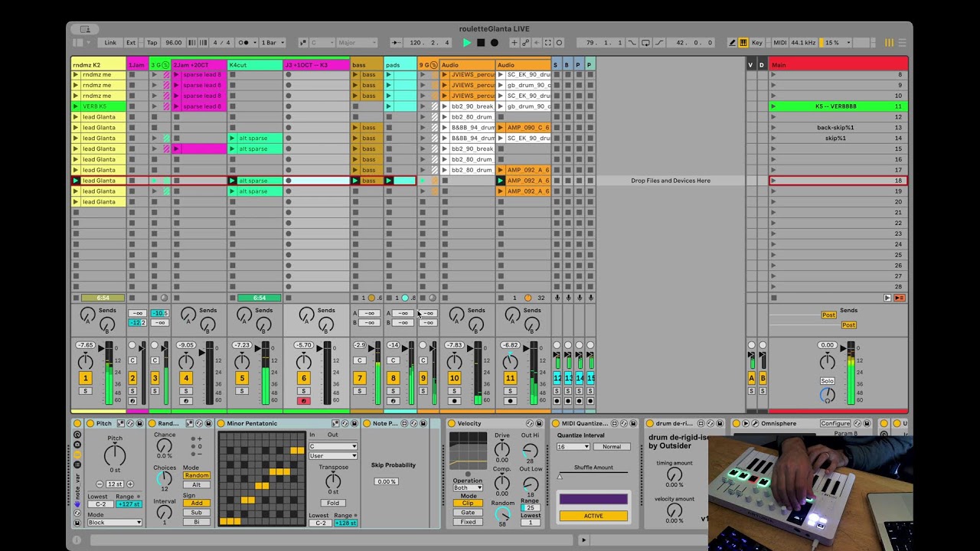Open the Pitch device save preset icon
Viewport: 980px width, 551px height.
[x=141, y=423]
